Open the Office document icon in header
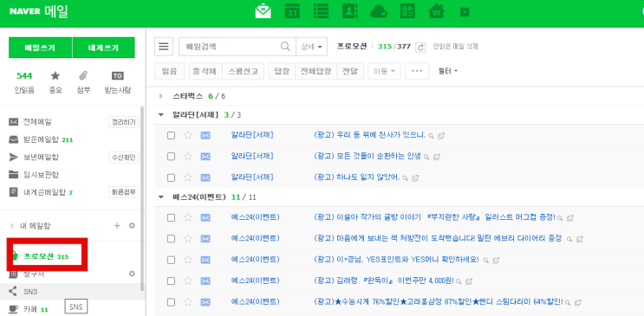Screen dimensions: 644x316 (x=408, y=11)
